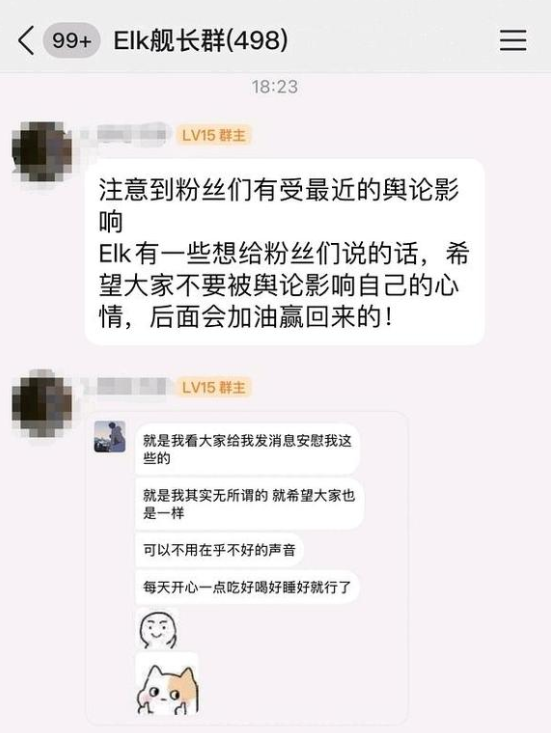Open Elk舰长群(498) group title

coord(200,41)
